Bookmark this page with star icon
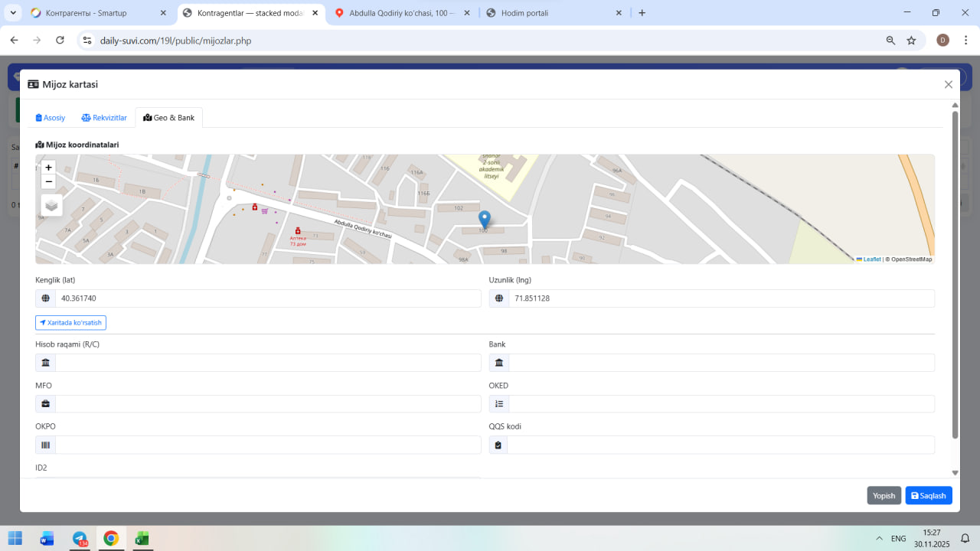This screenshot has height=551, width=980. click(911, 41)
